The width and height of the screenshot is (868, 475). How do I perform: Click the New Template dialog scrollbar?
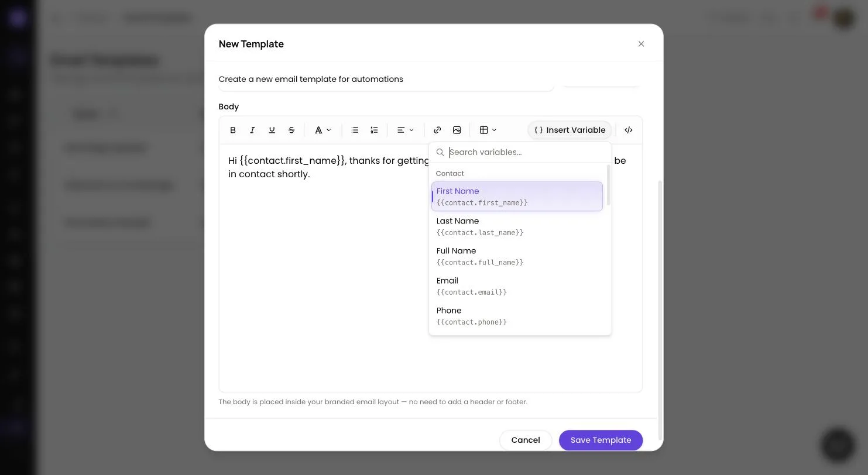660,310
